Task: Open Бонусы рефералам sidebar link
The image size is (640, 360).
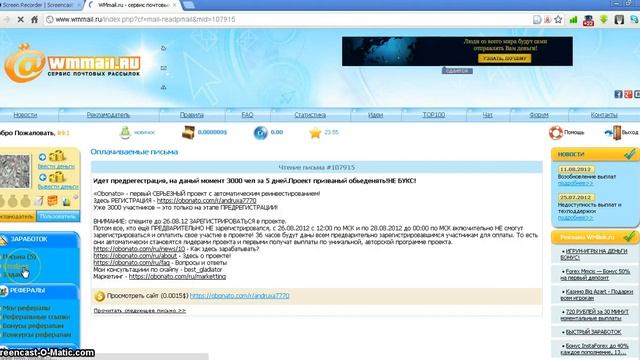Action: (x=33, y=326)
